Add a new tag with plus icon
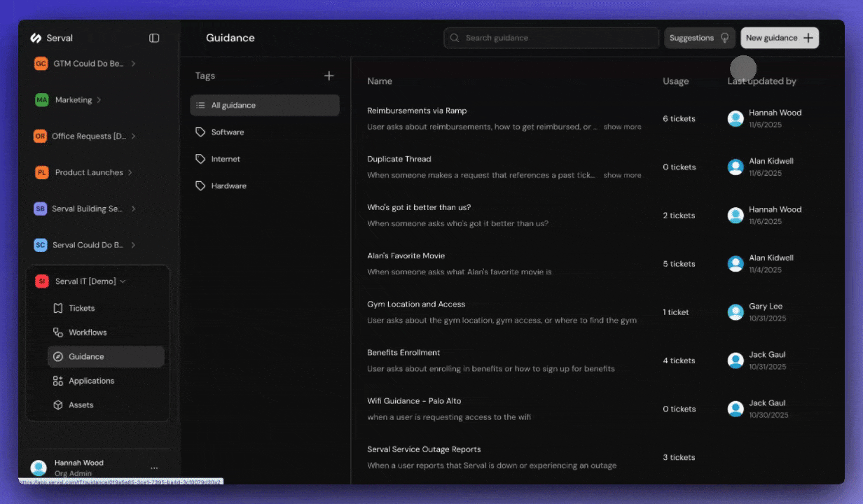The image size is (863, 504). (329, 76)
